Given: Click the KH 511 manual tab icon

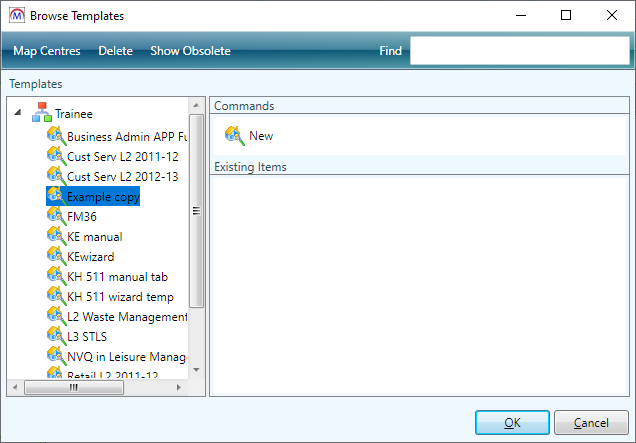Looking at the screenshot, I should (x=55, y=277).
